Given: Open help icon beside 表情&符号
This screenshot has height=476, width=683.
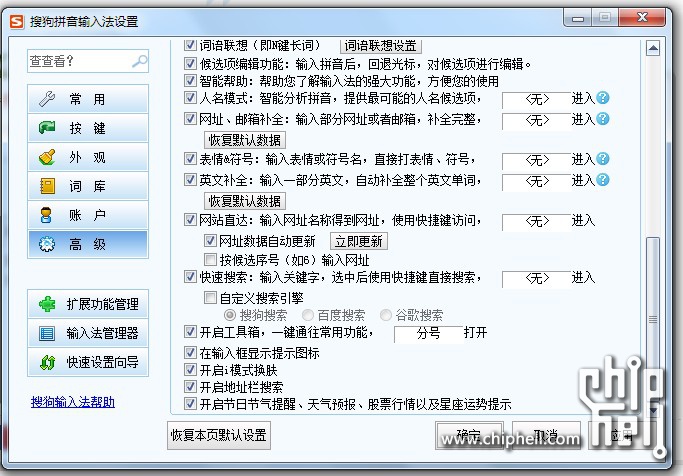Looking at the screenshot, I should (603, 159).
